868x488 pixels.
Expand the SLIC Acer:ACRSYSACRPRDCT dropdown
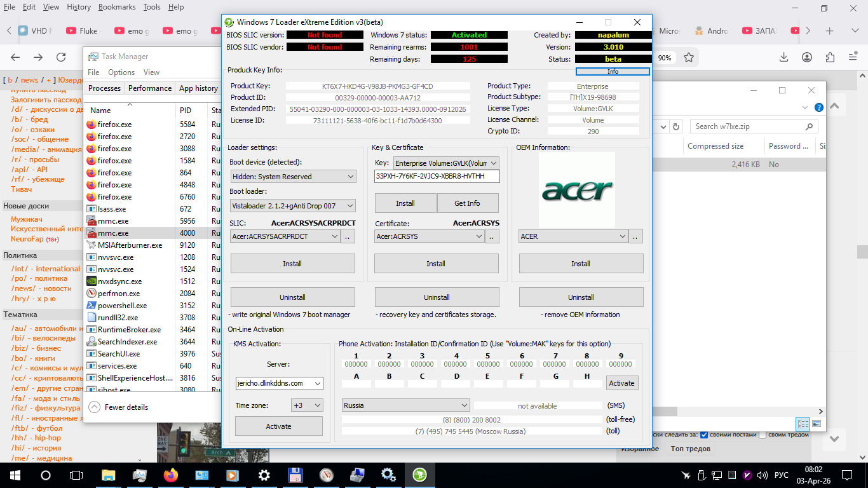[x=285, y=236]
